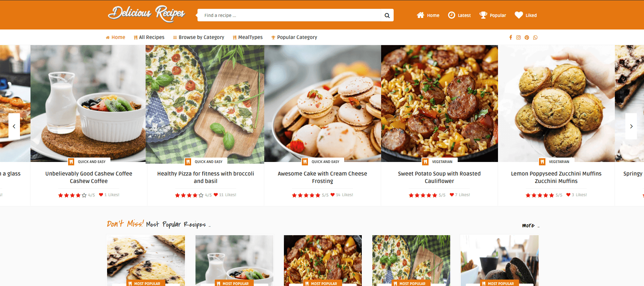
Task: Click the trophy icon beside Popular
Action: pyautogui.click(x=483, y=15)
